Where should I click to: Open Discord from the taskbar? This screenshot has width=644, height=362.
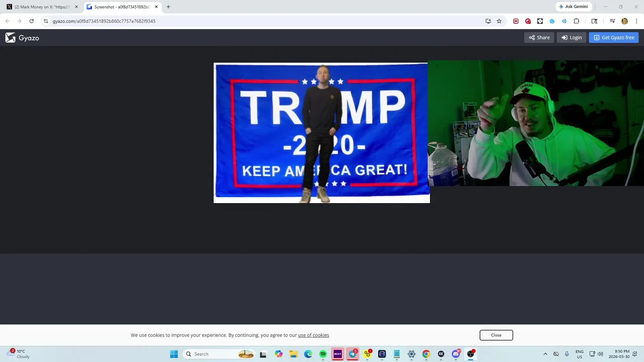(456, 354)
